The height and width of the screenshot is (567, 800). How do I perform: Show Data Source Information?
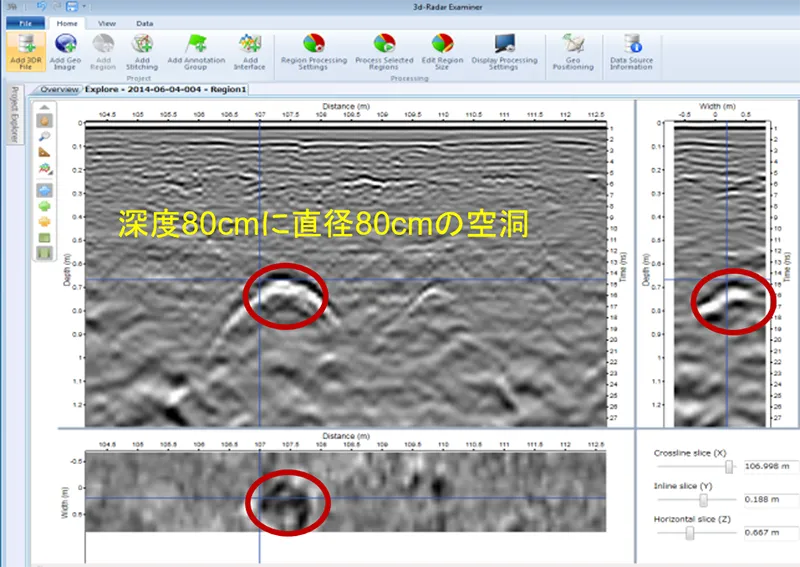coord(631,50)
